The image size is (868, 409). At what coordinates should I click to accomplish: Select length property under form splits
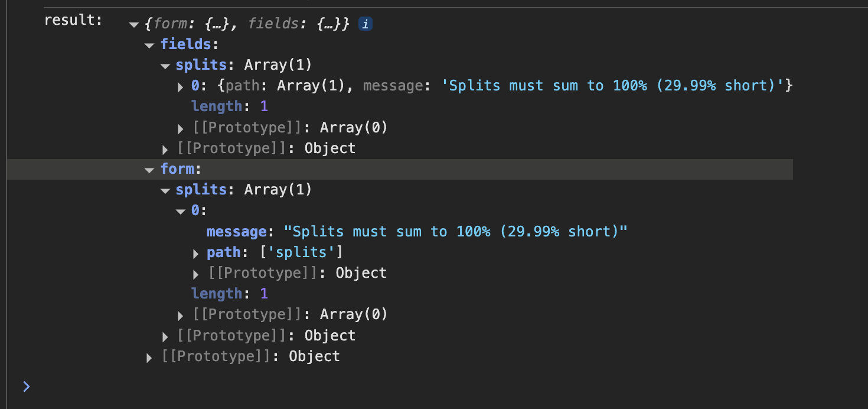pyautogui.click(x=217, y=294)
